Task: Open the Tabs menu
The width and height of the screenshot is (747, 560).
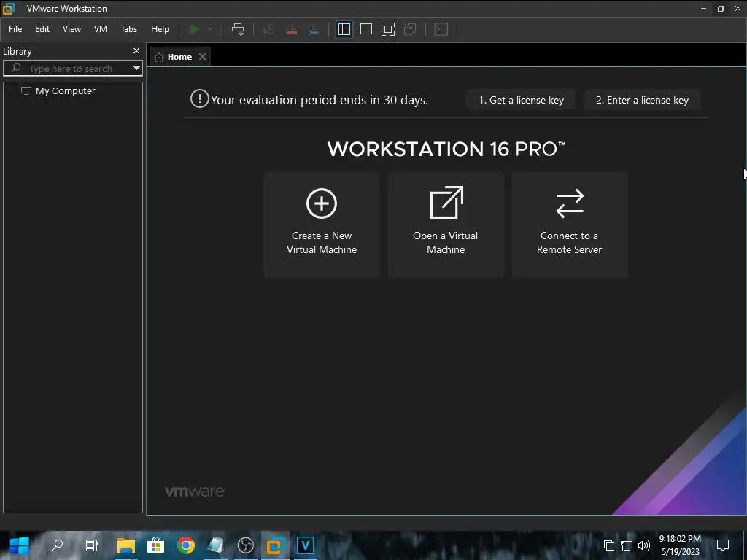Action: click(128, 29)
